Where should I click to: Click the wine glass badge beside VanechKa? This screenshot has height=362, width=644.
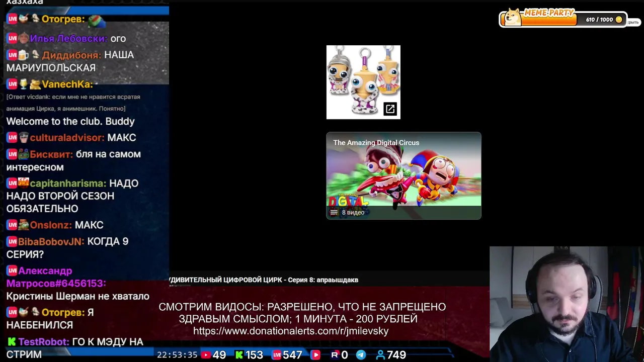(x=24, y=84)
